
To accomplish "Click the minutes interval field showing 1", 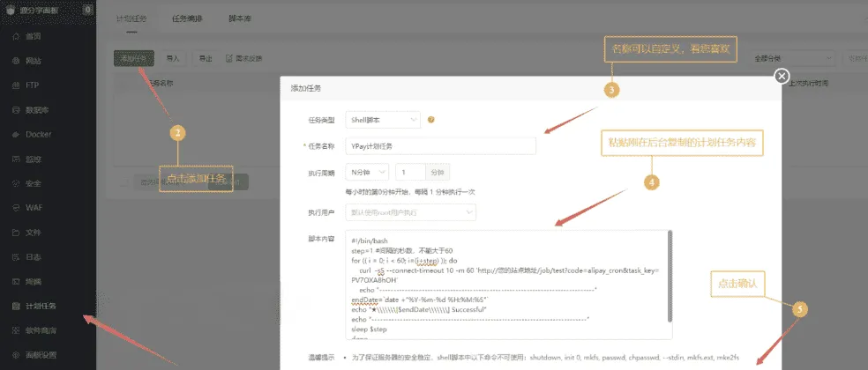I will pos(410,173).
